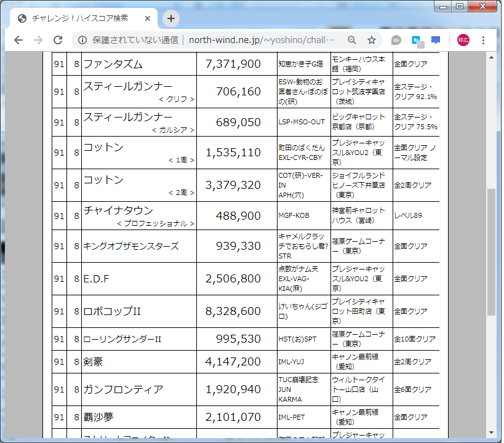The image size is (504, 443).
Task: Close the current tab
Action: coord(148,18)
